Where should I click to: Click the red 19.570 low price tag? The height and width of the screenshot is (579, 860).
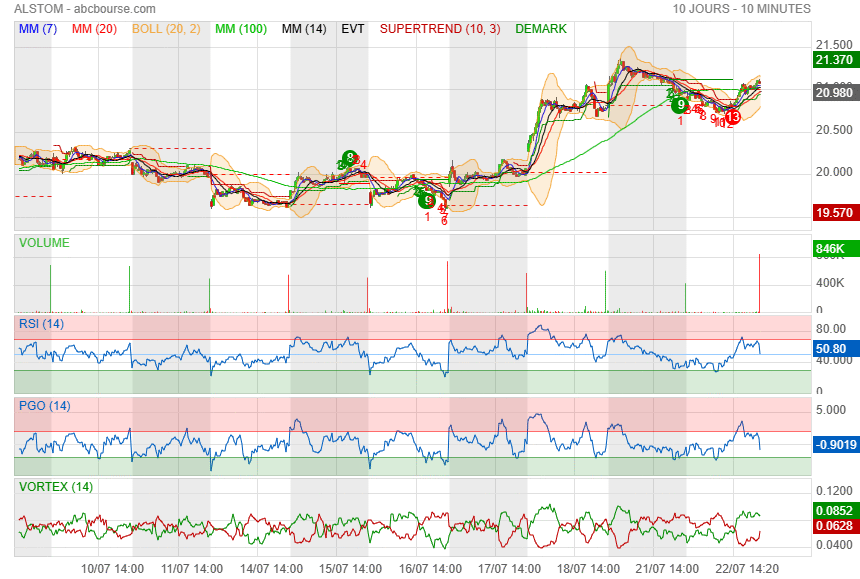point(833,213)
